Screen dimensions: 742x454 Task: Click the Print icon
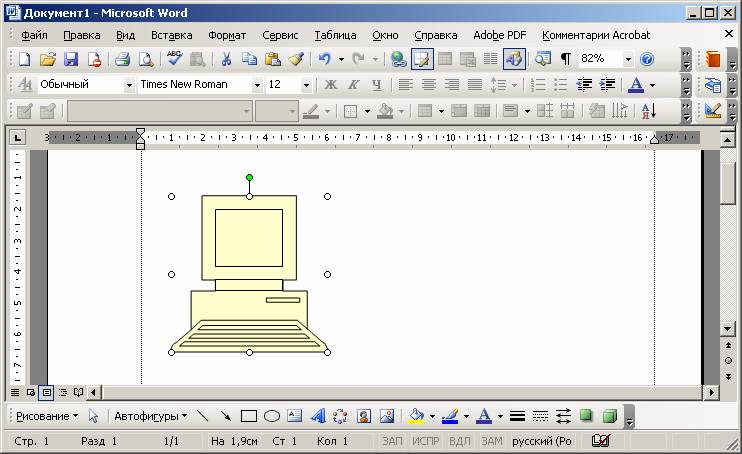(x=122, y=60)
